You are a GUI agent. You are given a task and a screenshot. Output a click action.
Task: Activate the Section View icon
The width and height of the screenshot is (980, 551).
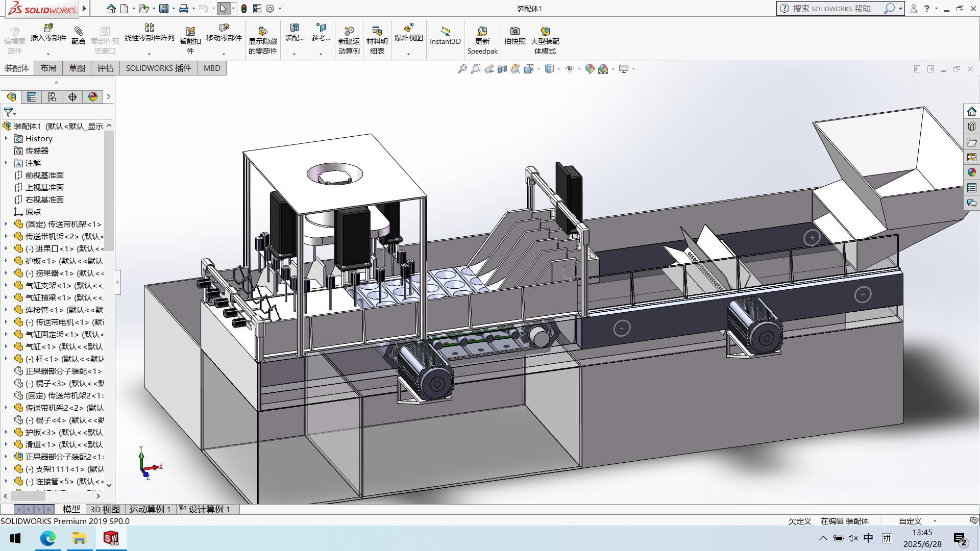[502, 69]
